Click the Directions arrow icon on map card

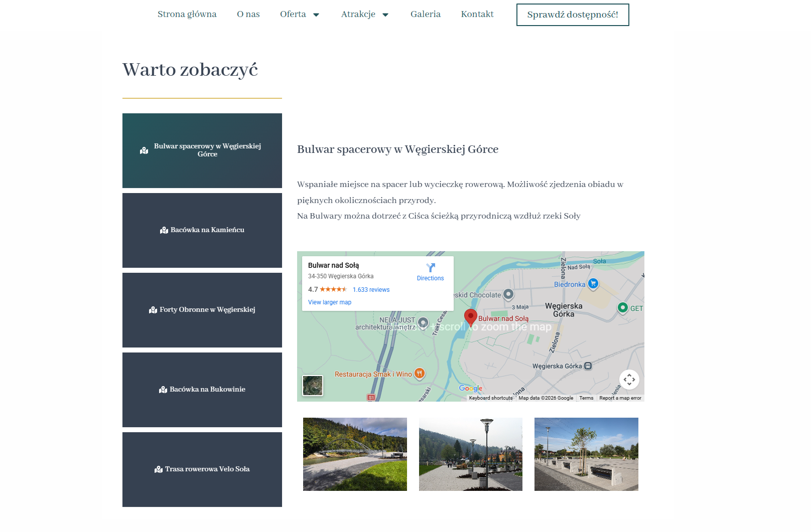click(430, 268)
